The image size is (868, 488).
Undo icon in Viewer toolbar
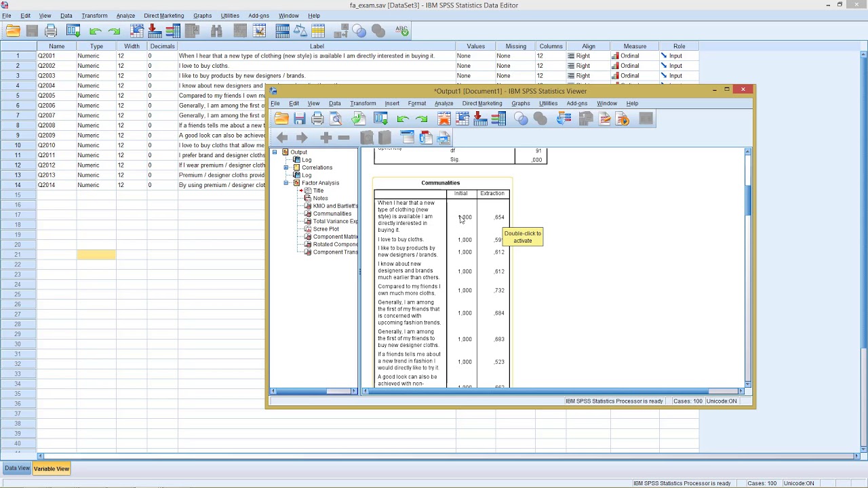pos(403,119)
